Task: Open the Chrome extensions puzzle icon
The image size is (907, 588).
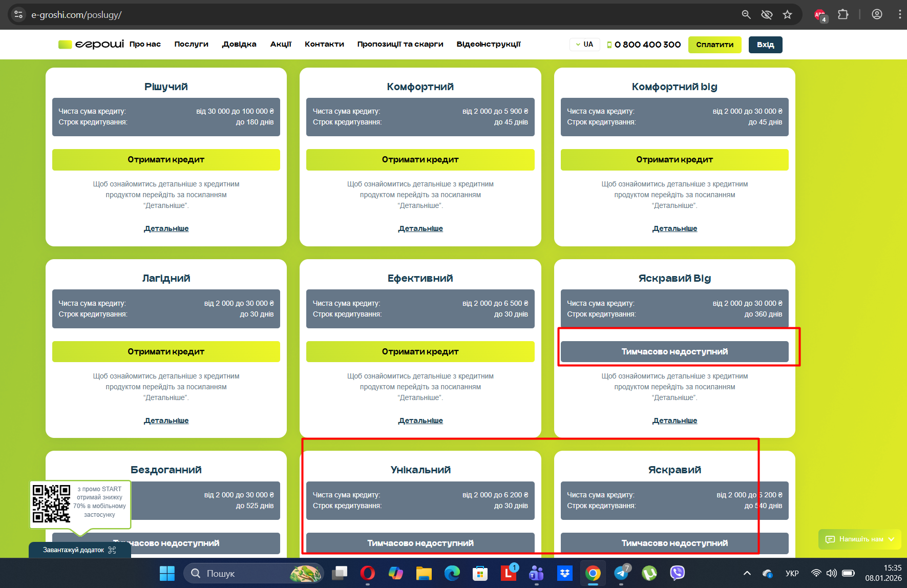Action: click(843, 15)
